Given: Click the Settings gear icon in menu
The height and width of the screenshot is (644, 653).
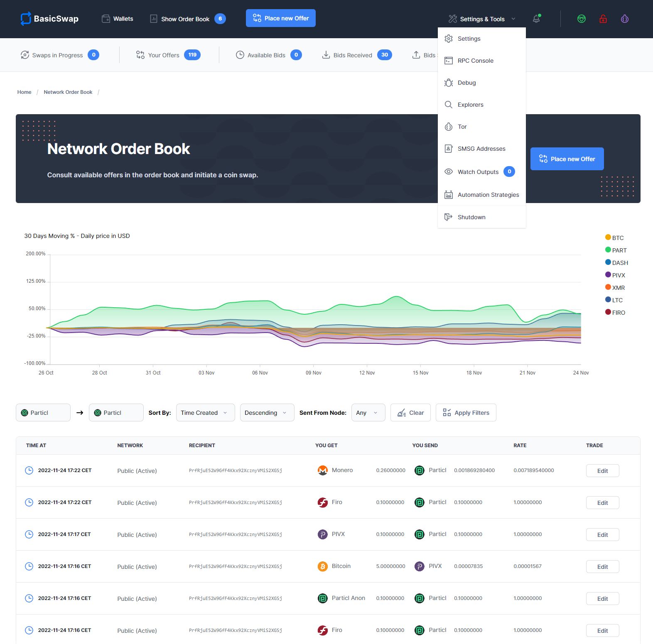Looking at the screenshot, I should (x=449, y=39).
